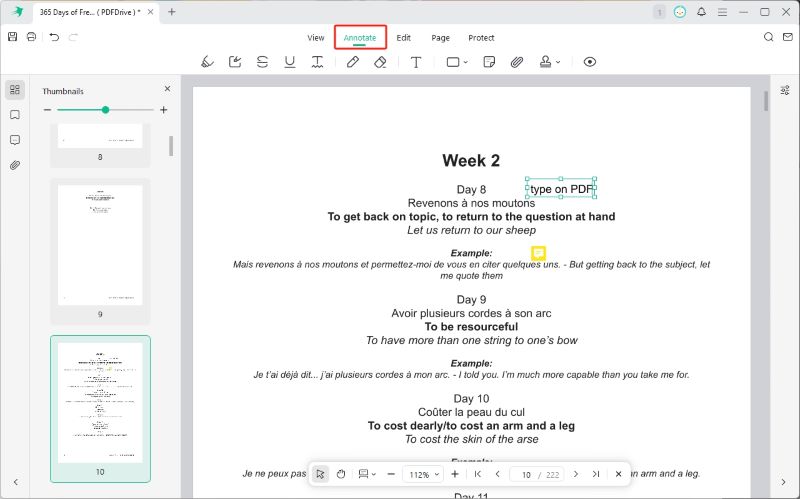Select the Eraser tool
The width and height of the screenshot is (800, 499).
pyautogui.click(x=380, y=62)
